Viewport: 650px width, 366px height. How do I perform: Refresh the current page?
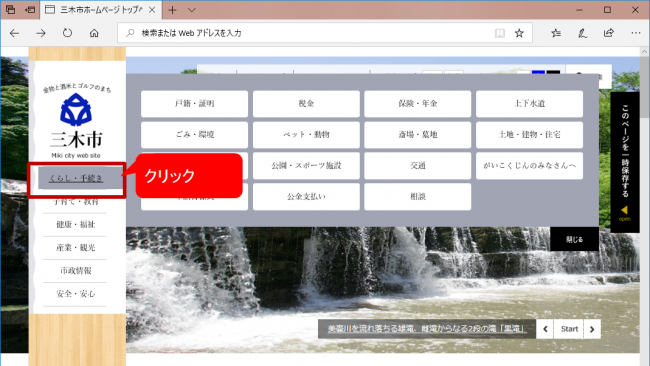tap(67, 33)
